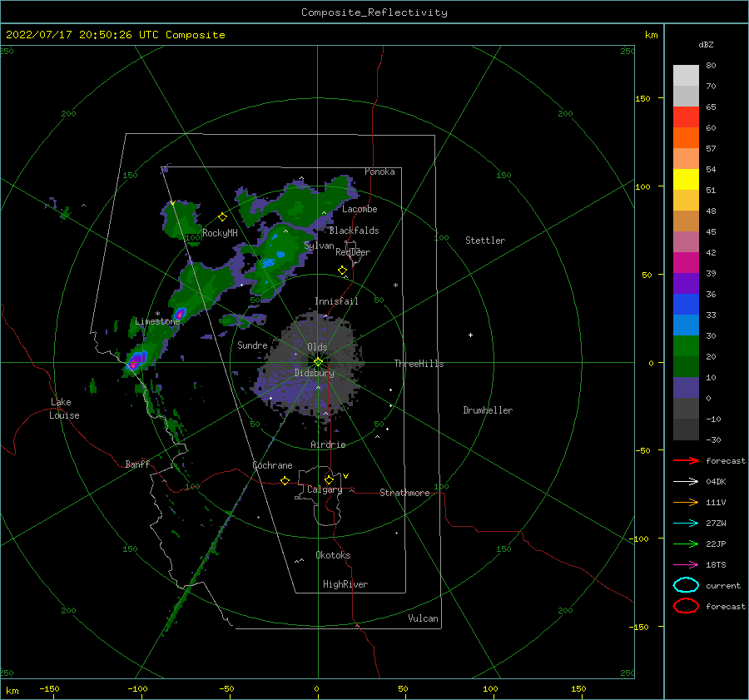Image resolution: width=749 pixels, height=700 pixels.
Task: Click the Ponoka label
Action: pyautogui.click(x=379, y=171)
